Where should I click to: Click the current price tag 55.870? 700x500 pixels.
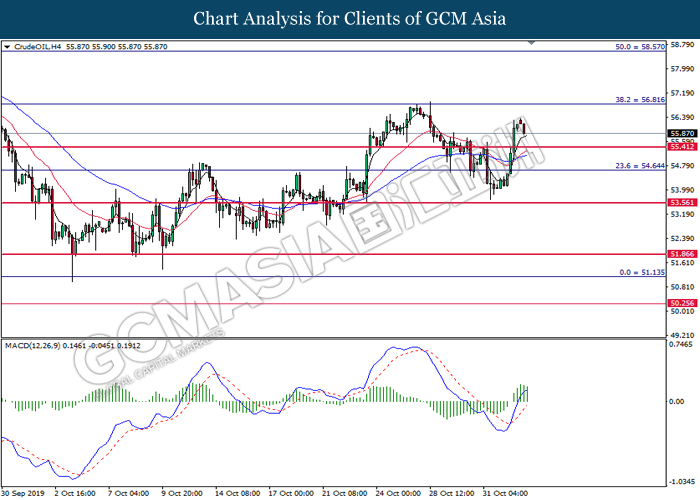(682, 133)
